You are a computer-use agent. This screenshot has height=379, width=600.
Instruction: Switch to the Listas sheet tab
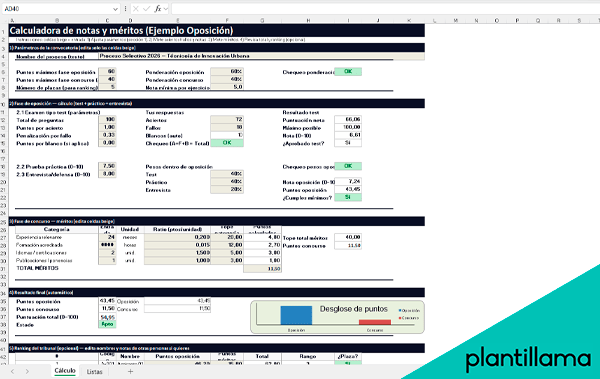[x=95, y=371]
